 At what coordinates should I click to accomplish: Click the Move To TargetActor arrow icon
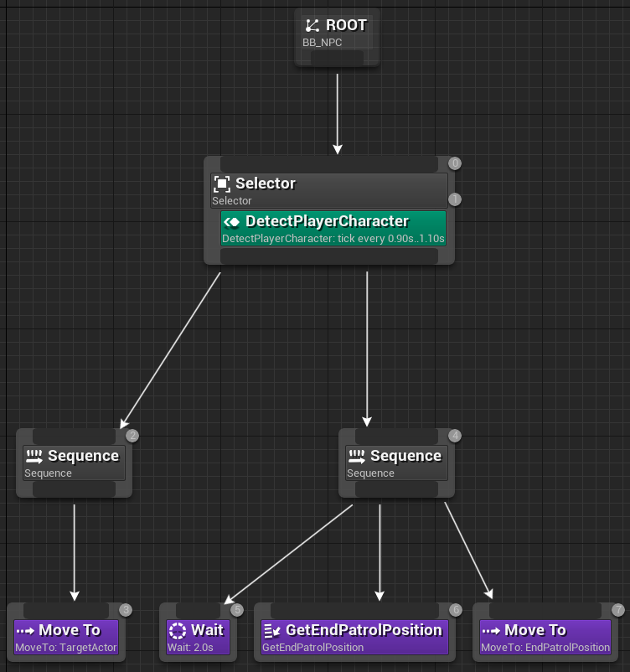tap(25, 631)
